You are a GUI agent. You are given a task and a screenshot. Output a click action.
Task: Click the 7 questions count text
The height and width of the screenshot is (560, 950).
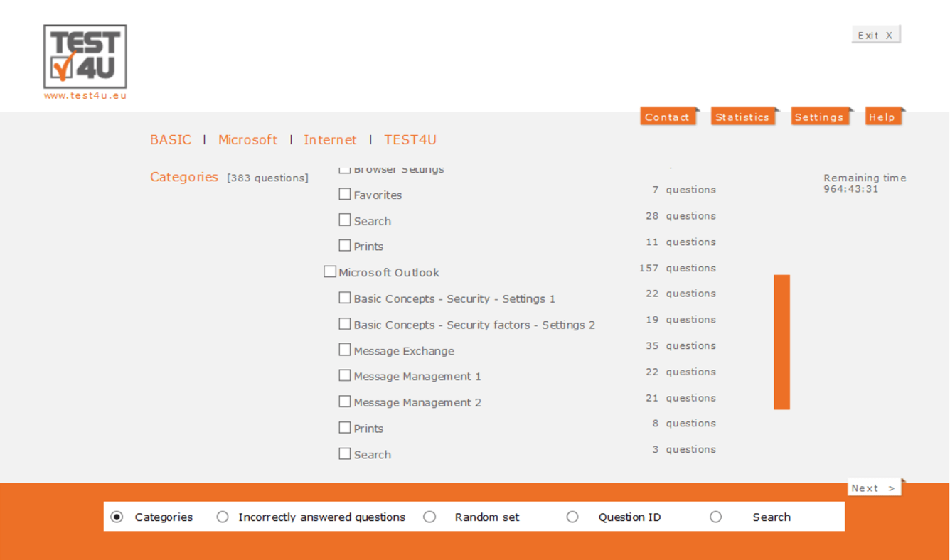point(684,190)
